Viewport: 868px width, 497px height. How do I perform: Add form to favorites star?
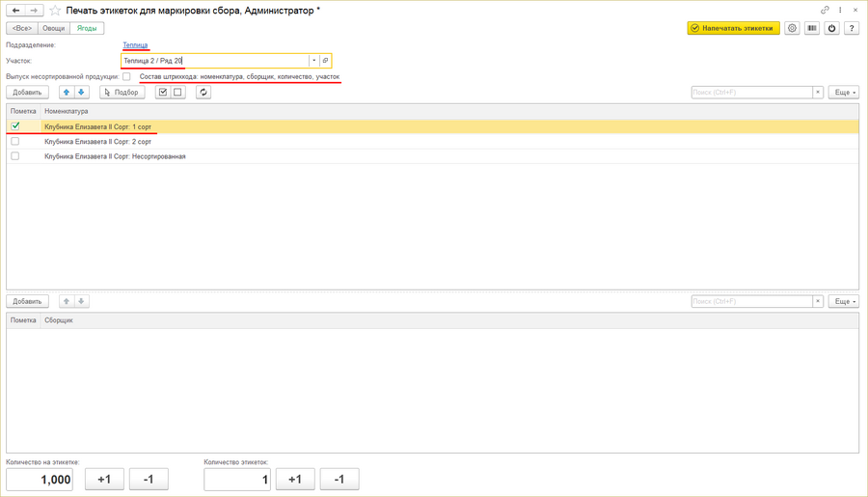(x=55, y=11)
